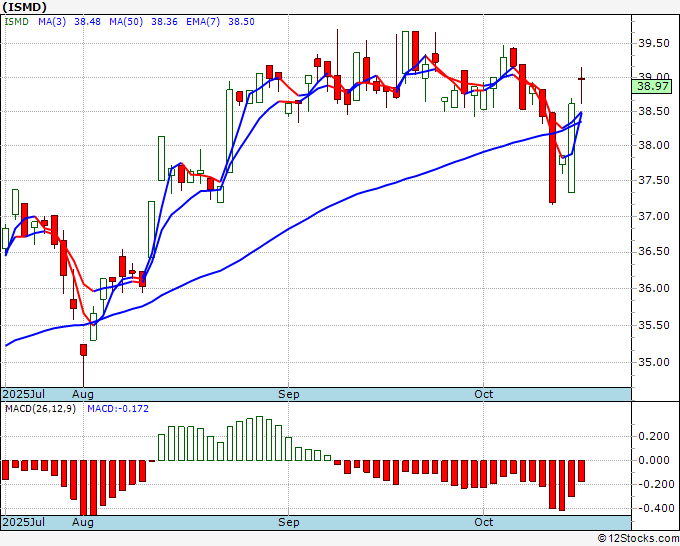
Task: Click the 39.50 price axis label
Action: (654, 43)
